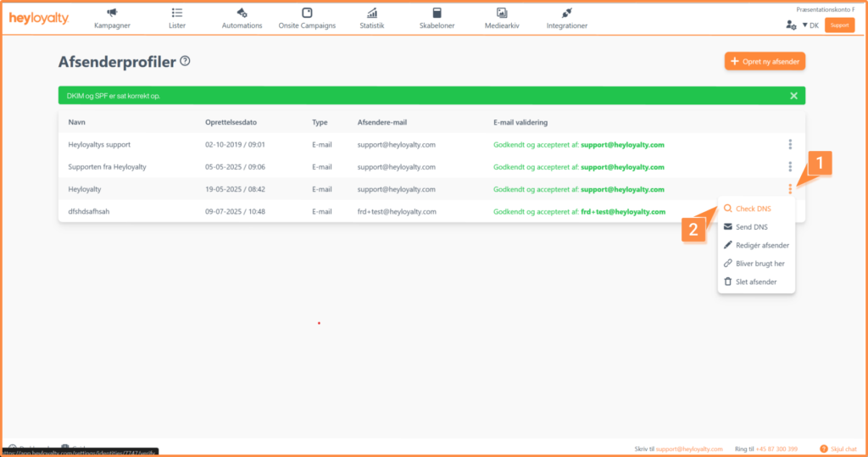The height and width of the screenshot is (457, 868).
Task: Open the Mediearkiv image icon
Action: coord(502,14)
